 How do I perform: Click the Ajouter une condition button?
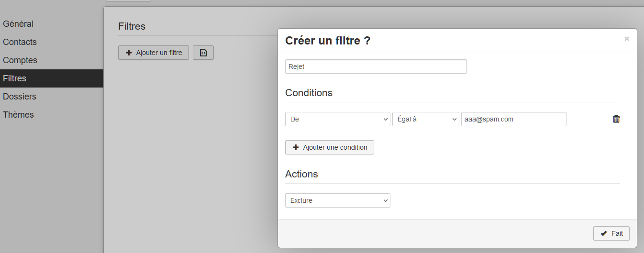coord(330,147)
